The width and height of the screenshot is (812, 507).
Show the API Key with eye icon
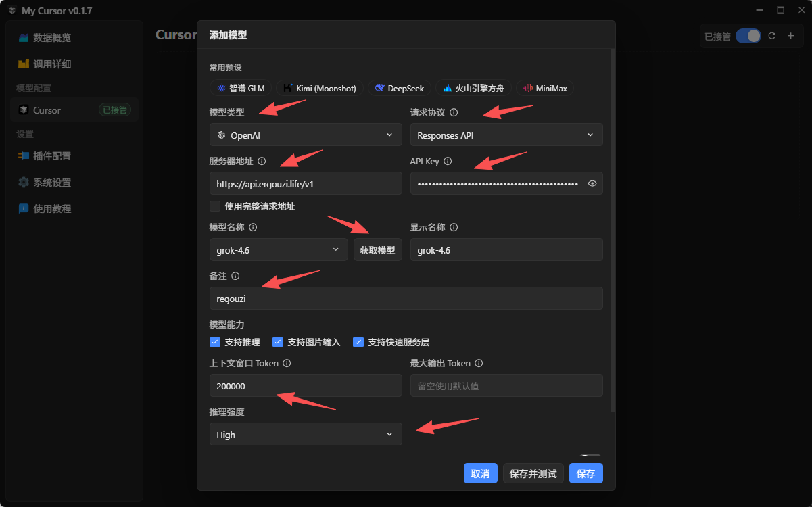pos(592,183)
